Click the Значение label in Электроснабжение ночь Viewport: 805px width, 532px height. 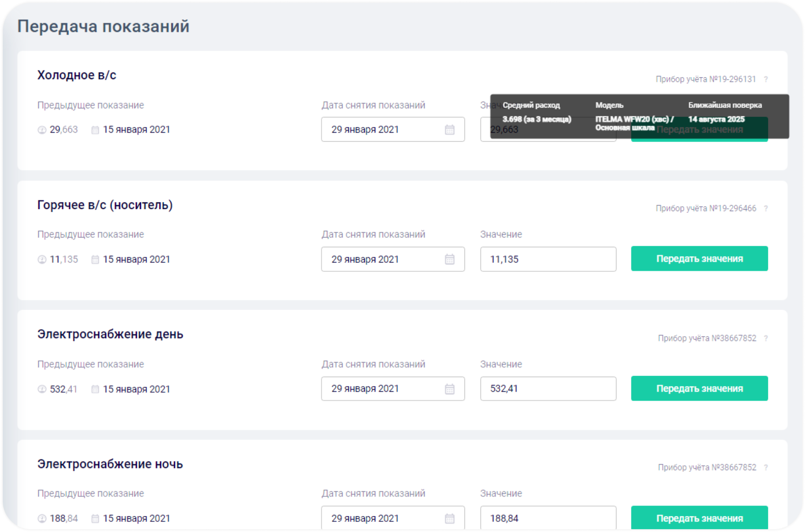click(501, 494)
